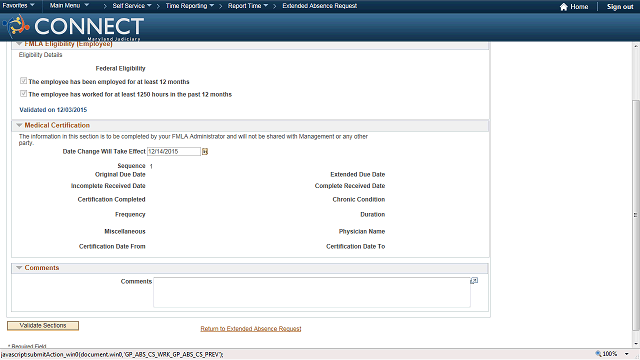Click the 'Original Due Date' label
Viewport: 640px width, 360px height.
(x=120, y=174)
